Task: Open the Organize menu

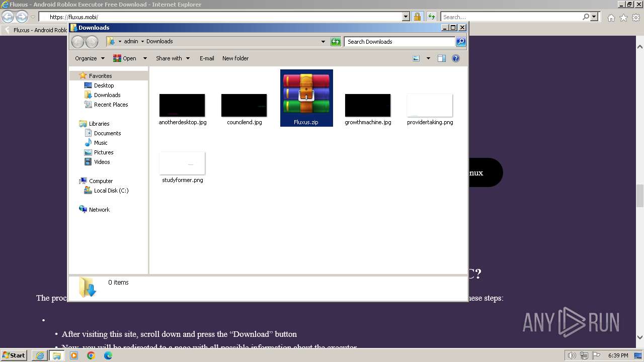Action: [x=90, y=58]
